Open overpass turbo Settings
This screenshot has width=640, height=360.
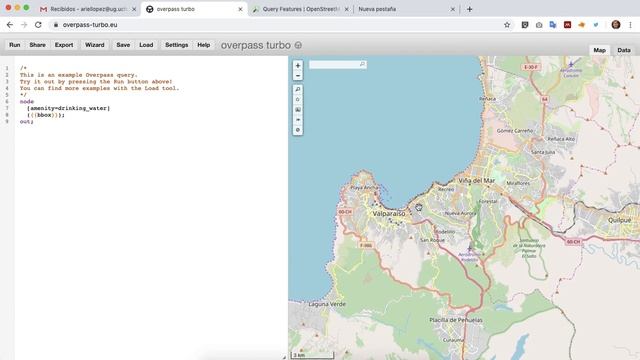[177, 45]
